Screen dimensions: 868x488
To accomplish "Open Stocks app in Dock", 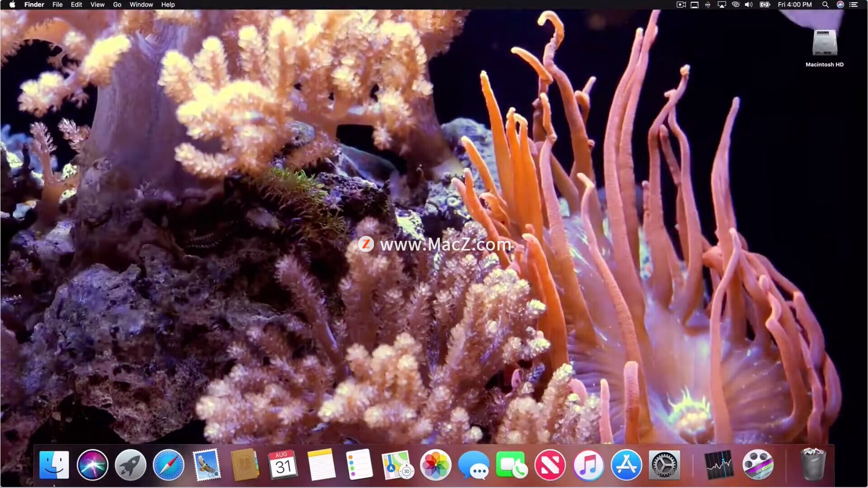I will (x=719, y=465).
